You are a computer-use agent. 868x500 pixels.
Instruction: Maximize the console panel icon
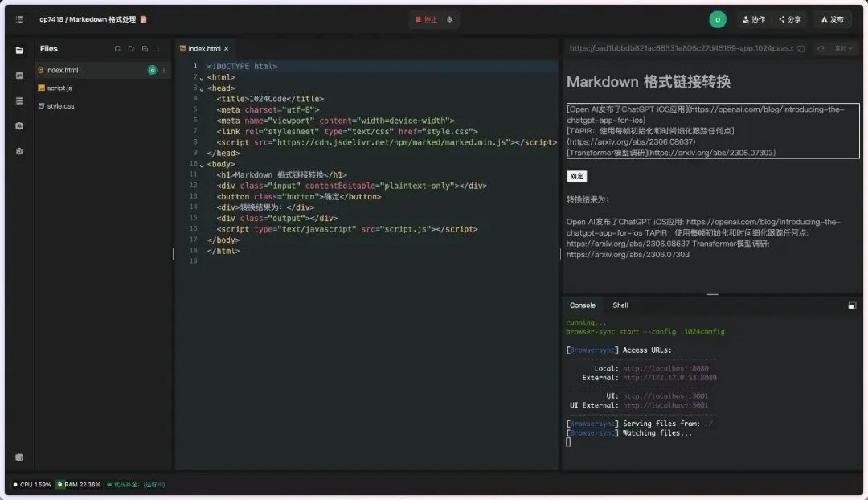click(x=852, y=305)
